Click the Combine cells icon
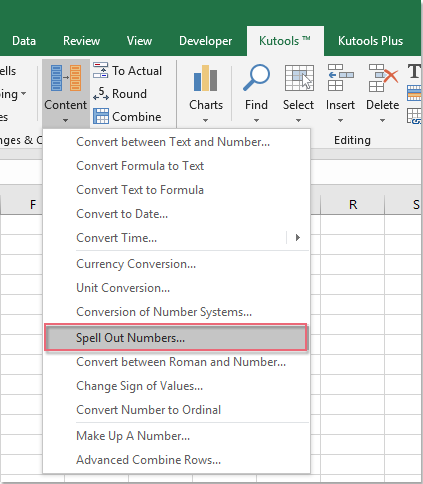This screenshot has width=423, height=484. click(101, 116)
